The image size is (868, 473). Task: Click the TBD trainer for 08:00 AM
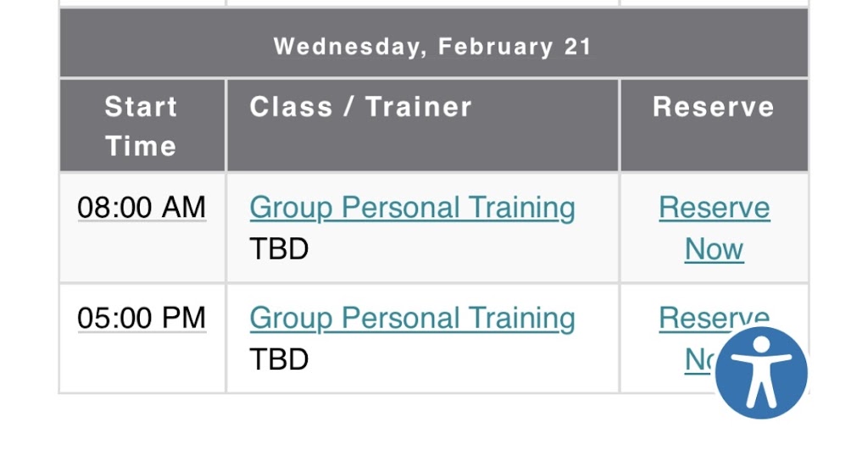tap(279, 249)
